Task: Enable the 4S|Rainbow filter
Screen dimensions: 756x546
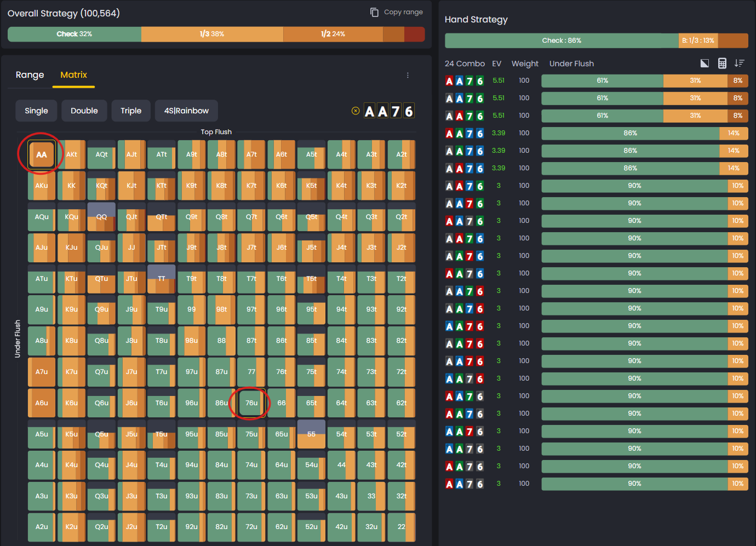Action: tap(186, 111)
